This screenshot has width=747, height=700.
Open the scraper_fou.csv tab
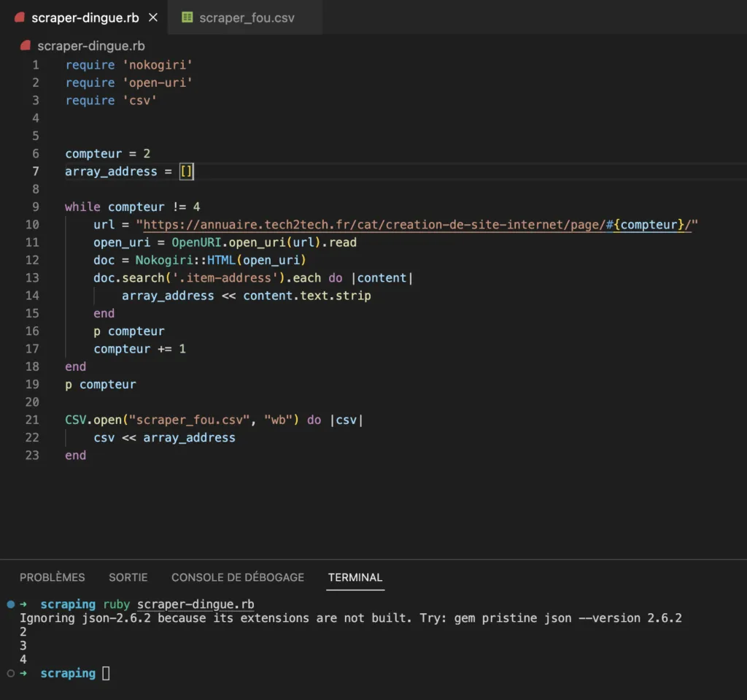tap(246, 18)
